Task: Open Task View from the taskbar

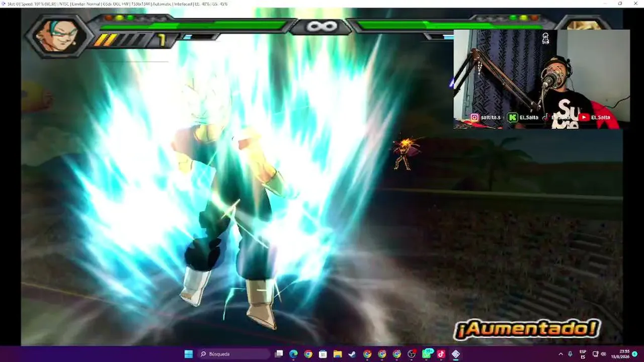Action: (x=279, y=354)
